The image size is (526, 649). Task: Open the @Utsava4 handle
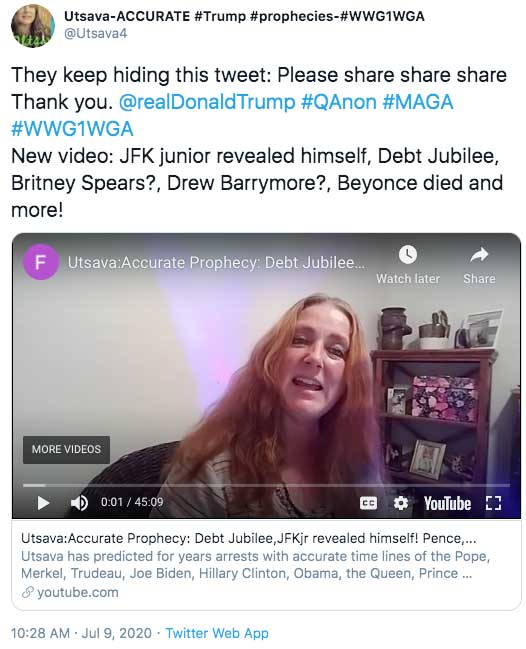click(x=95, y=34)
